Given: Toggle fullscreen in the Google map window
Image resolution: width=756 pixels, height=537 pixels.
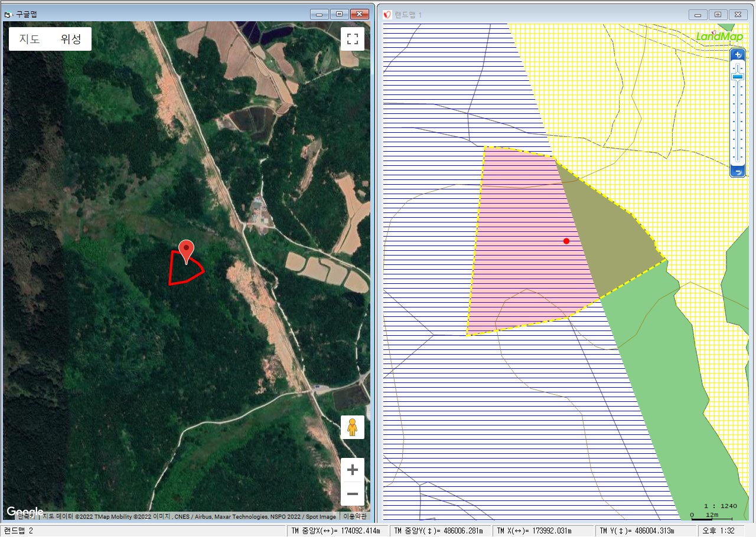Looking at the screenshot, I should point(353,39).
